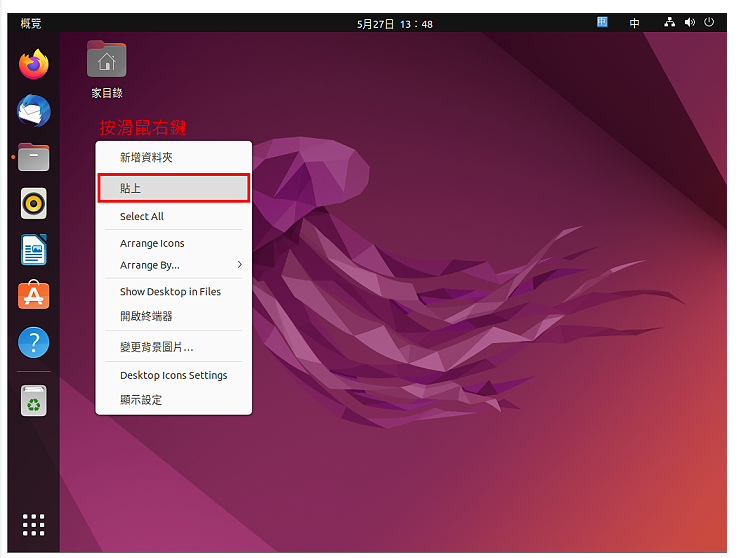Open the Files manager dock icon
This screenshot has height=558, width=749.
(33, 157)
